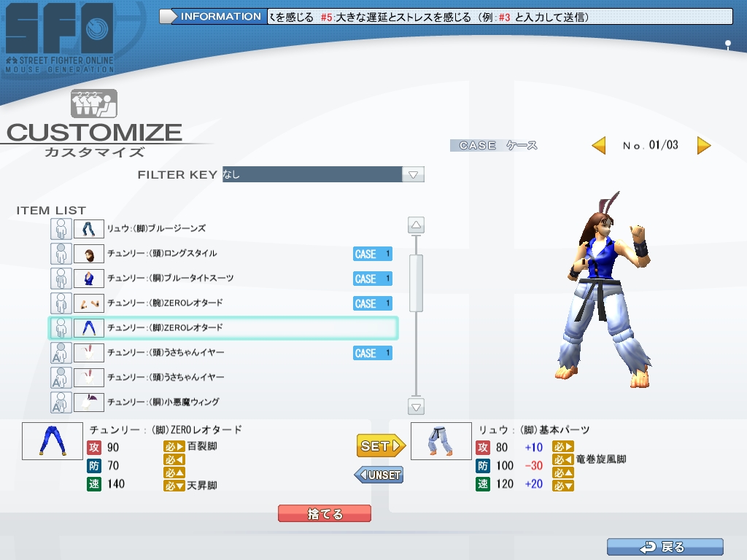The image size is (747, 560).
Task: Click body-type icon beside (腕)ZEROレオタード
Action: tap(61, 303)
